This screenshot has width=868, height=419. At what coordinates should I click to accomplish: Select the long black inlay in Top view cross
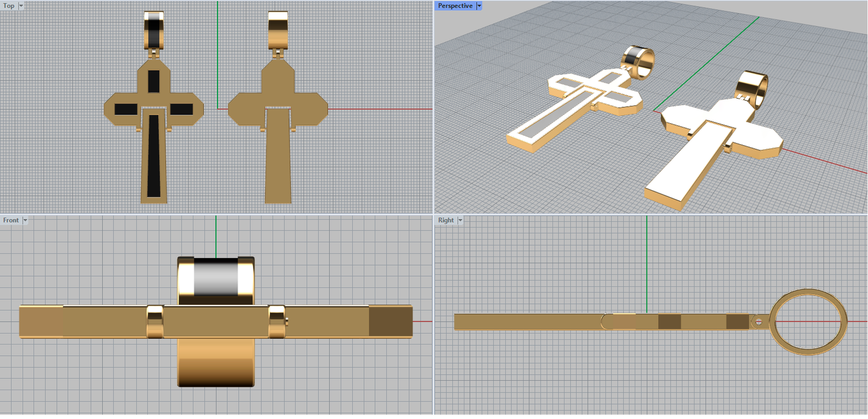[154, 157]
